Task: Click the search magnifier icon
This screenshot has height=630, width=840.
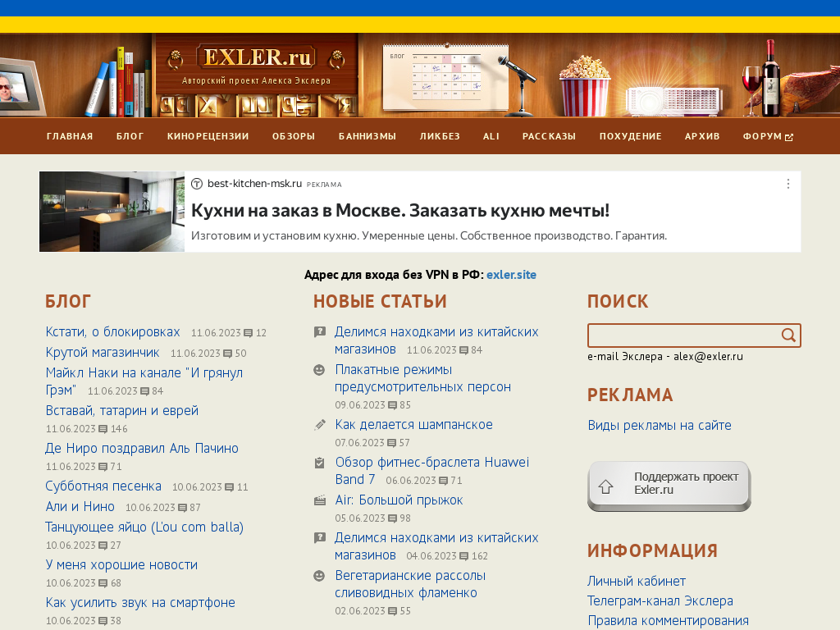Action: [788, 336]
